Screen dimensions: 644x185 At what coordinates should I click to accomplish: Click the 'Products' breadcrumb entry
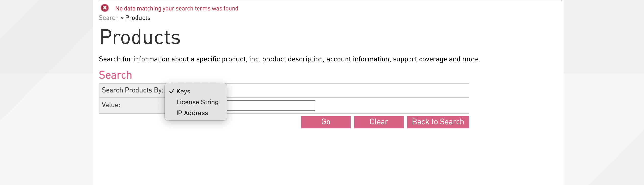[138, 17]
